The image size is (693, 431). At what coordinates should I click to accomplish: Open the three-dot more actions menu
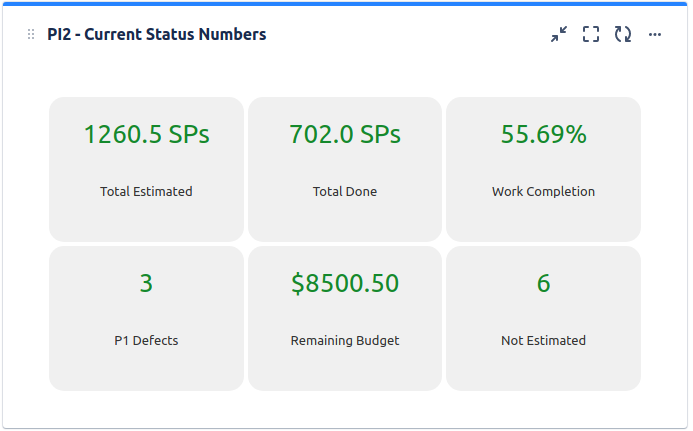(655, 34)
